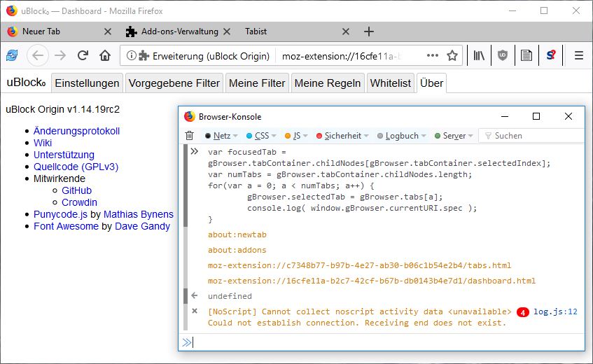Click the Suchen filter field in console

[x=536, y=136]
